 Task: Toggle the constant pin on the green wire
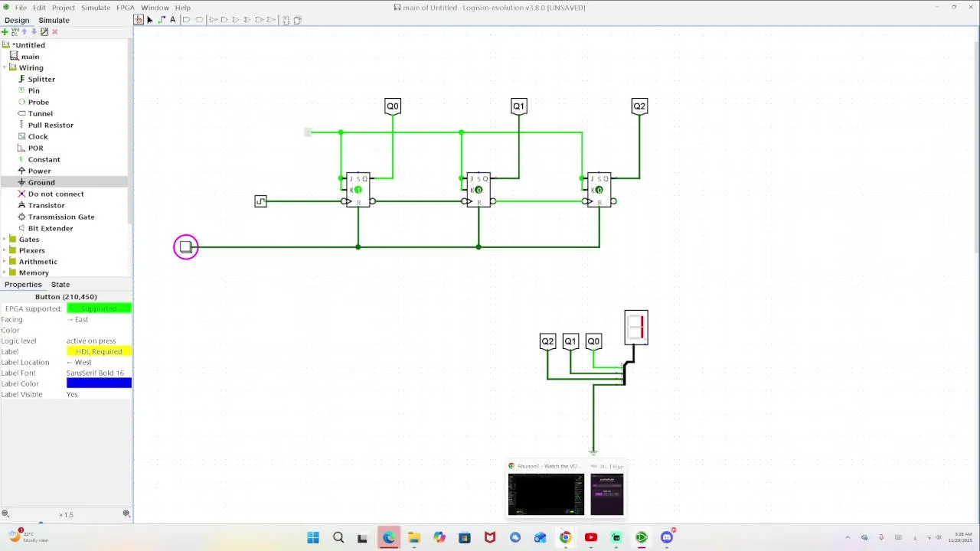click(x=308, y=132)
